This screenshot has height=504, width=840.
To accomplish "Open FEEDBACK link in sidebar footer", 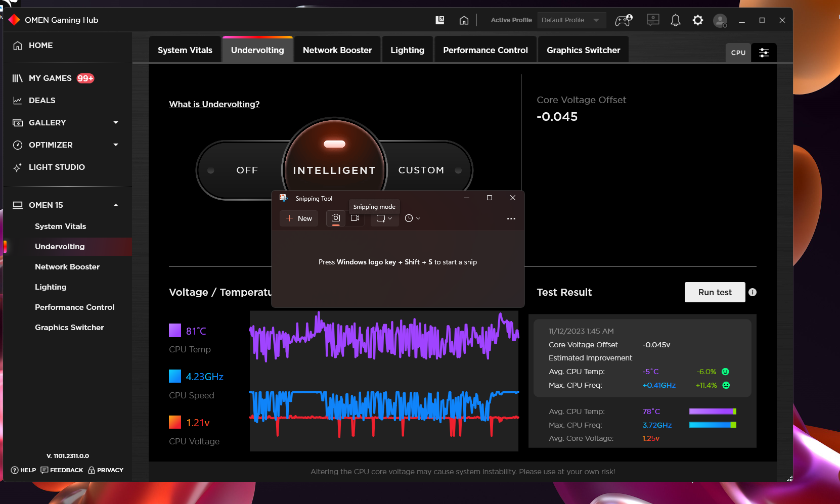I will [x=66, y=470].
